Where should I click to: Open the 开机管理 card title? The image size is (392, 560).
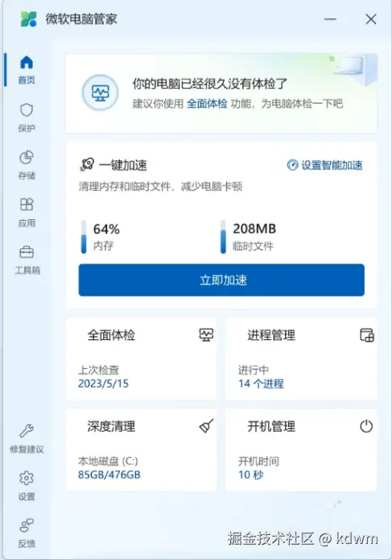point(271,426)
